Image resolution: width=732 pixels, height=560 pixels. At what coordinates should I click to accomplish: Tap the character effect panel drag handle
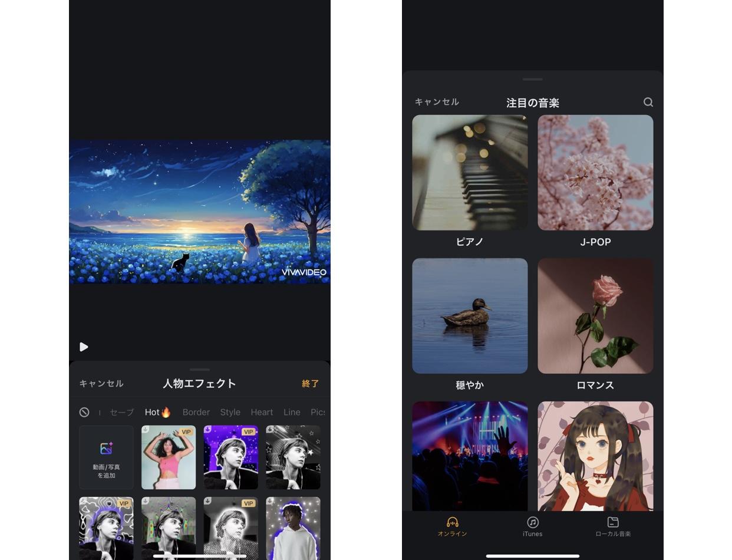tap(200, 370)
